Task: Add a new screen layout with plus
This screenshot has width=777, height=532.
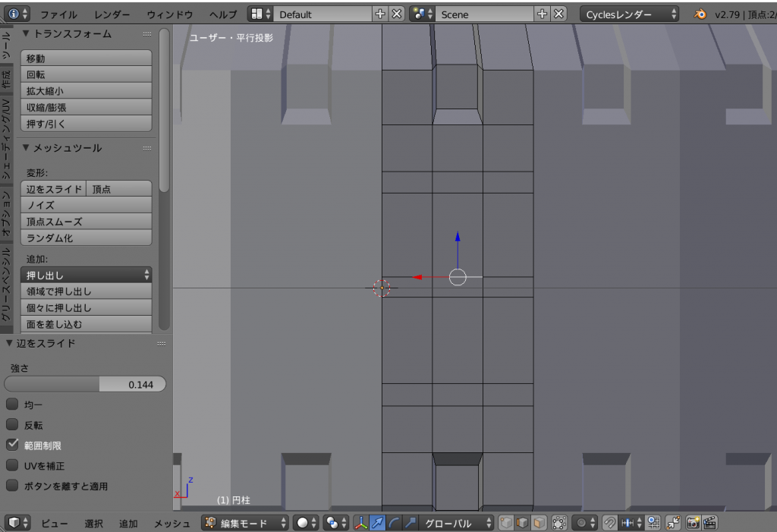Action: coord(380,14)
